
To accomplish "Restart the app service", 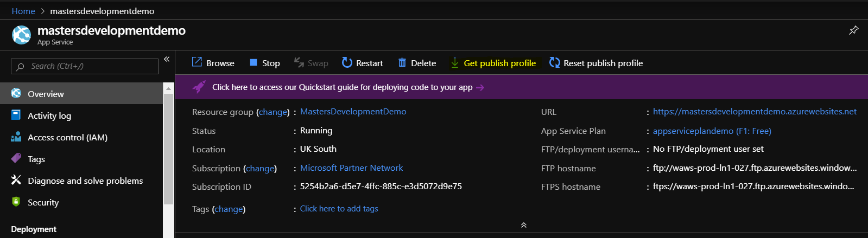I will pyautogui.click(x=362, y=63).
